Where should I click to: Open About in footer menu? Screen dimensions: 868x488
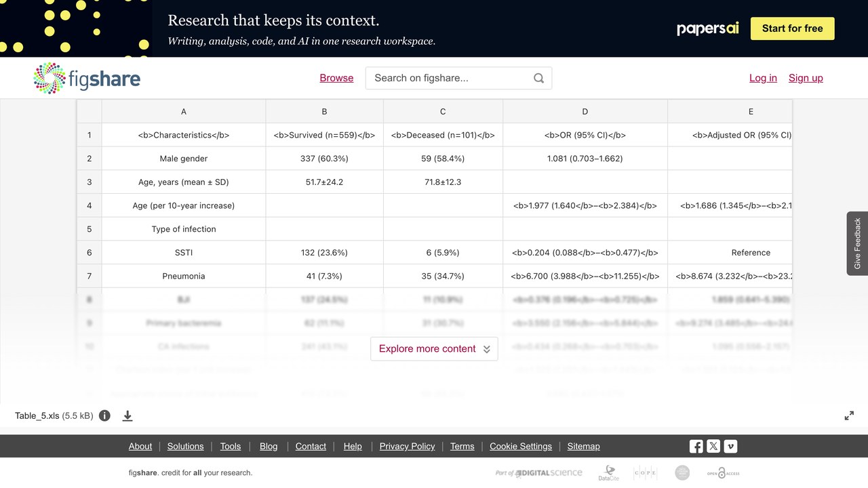point(140,446)
